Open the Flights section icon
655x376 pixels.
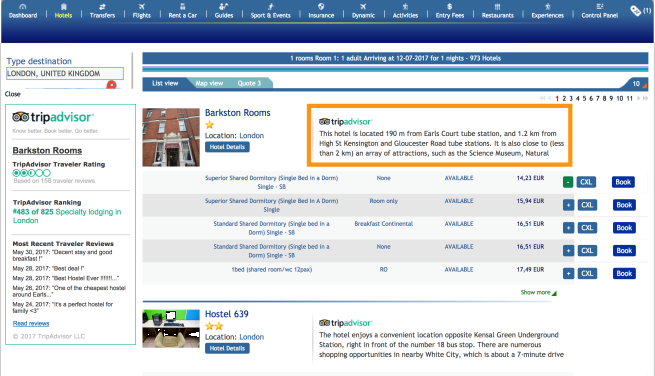[x=142, y=7]
